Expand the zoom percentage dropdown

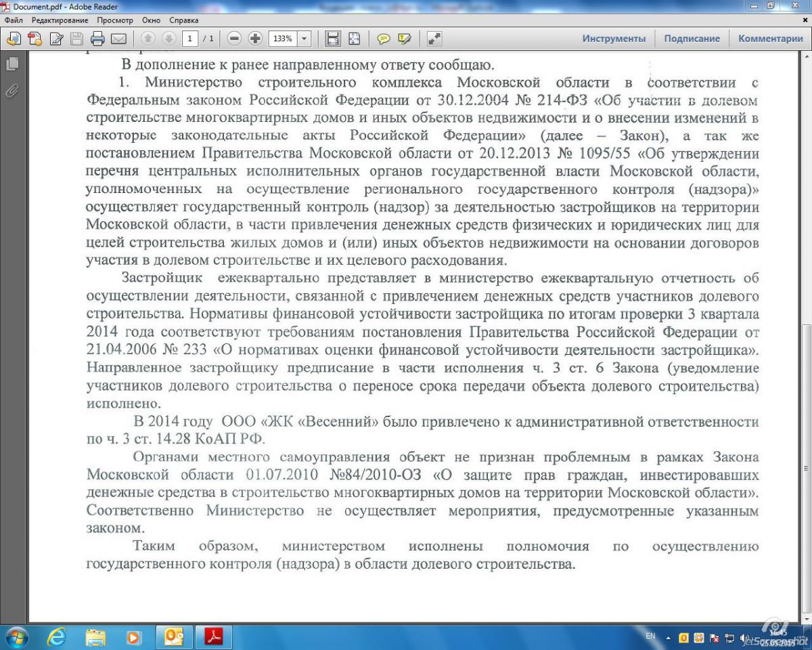(304, 39)
